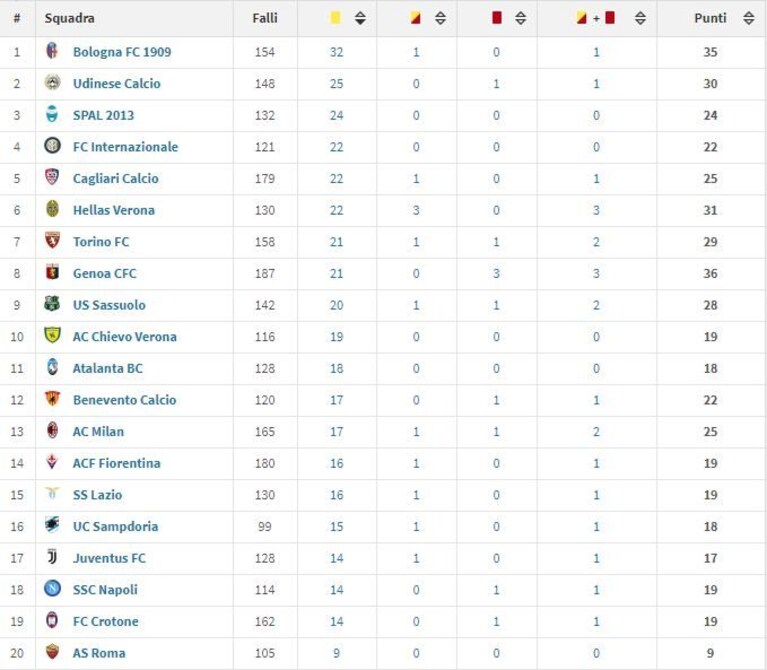Viewport: 767px width, 670px height.
Task: Click the Falli column header
Action: (x=265, y=18)
